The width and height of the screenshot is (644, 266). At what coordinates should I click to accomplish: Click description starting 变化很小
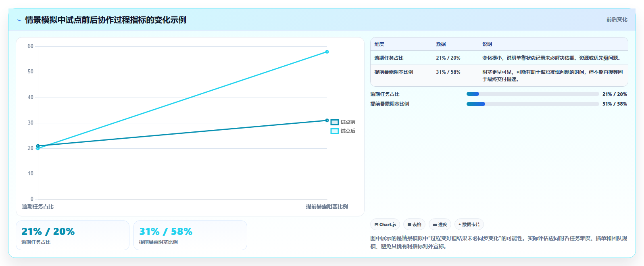pyautogui.click(x=553, y=58)
